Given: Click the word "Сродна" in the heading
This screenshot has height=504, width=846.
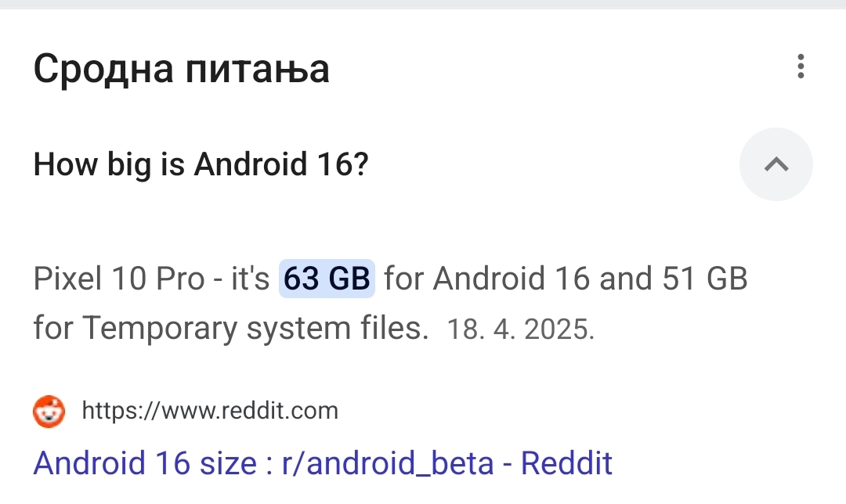Looking at the screenshot, I should click(102, 70).
